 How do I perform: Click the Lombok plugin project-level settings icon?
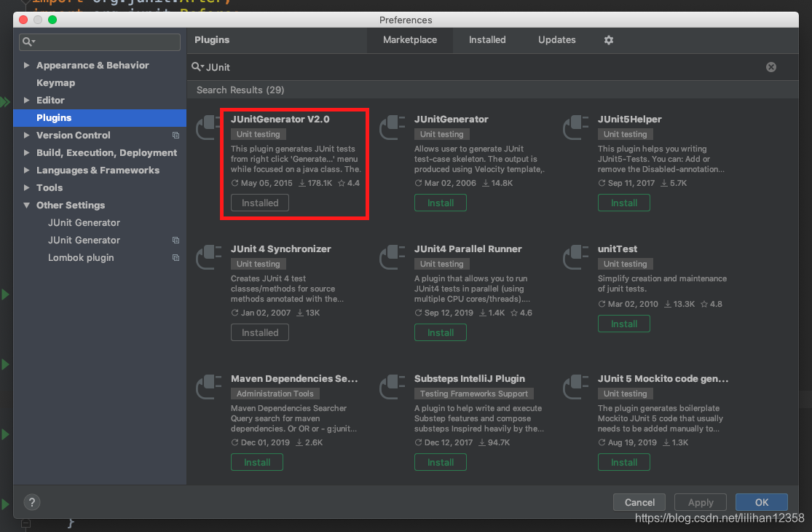(176, 257)
